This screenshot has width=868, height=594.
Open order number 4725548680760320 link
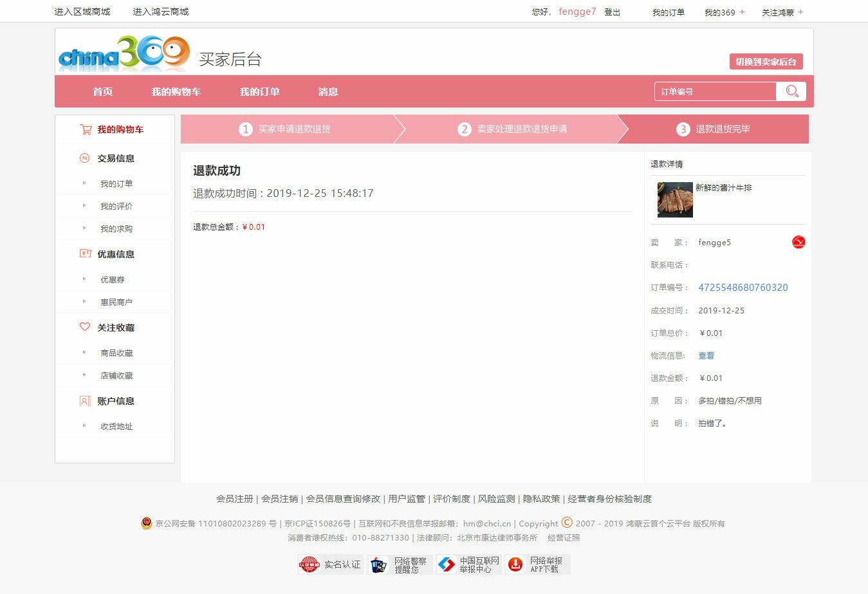(743, 288)
